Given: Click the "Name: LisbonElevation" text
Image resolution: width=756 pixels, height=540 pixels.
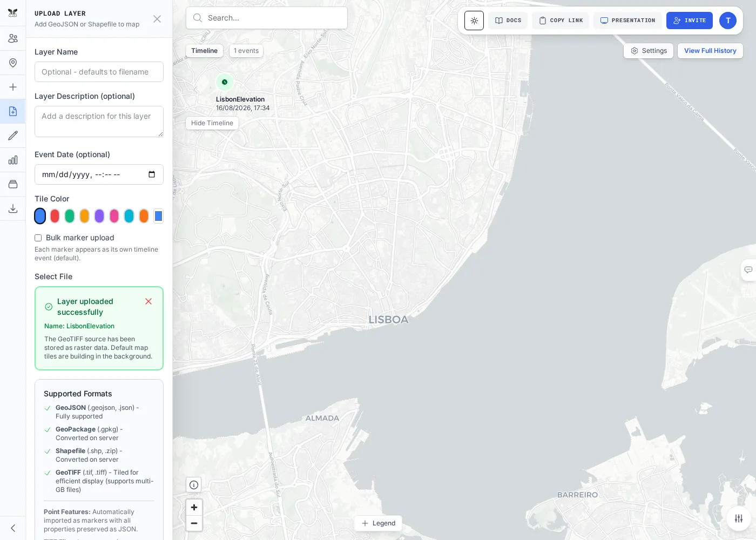Looking at the screenshot, I should pos(79,326).
